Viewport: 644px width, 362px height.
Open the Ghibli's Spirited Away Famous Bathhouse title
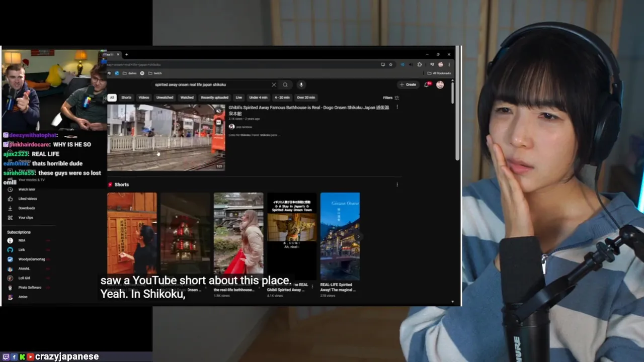coord(308,110)
